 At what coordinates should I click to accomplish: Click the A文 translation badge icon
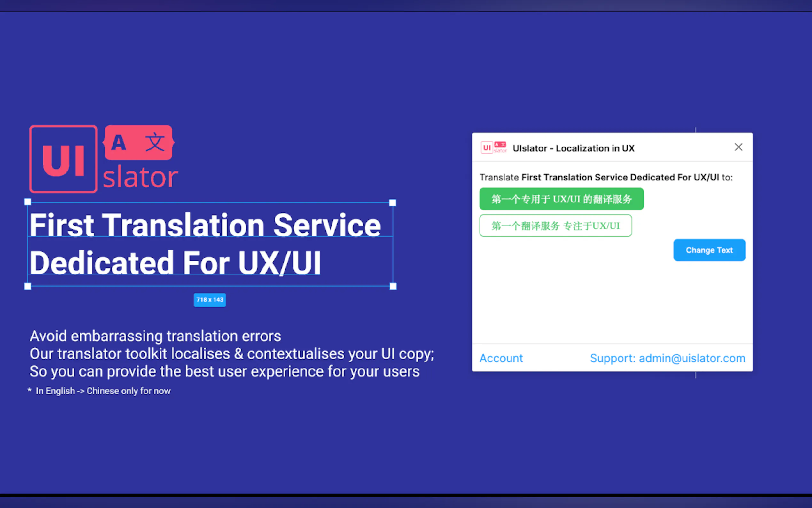(x=138, y=142)
